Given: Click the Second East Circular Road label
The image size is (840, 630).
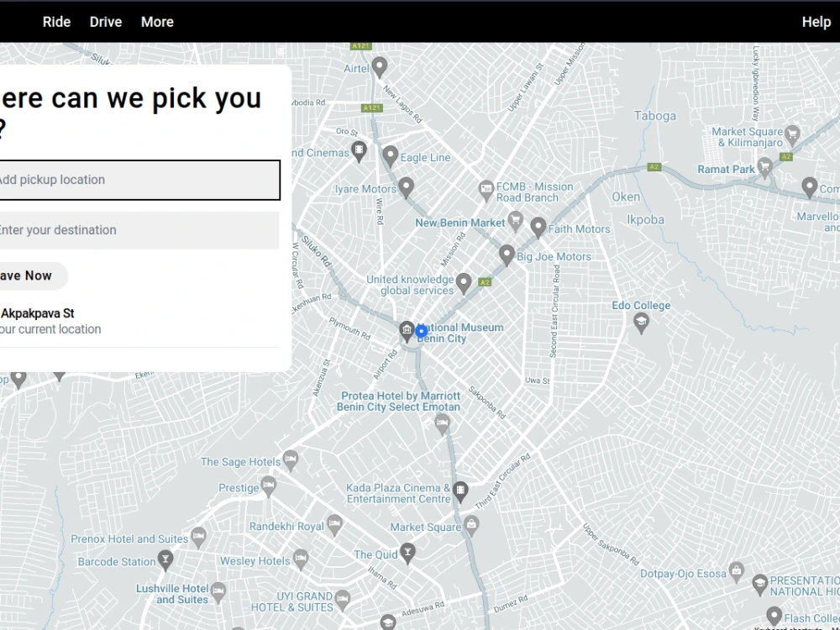Looking at the screenshot, I should click(555, 312).
